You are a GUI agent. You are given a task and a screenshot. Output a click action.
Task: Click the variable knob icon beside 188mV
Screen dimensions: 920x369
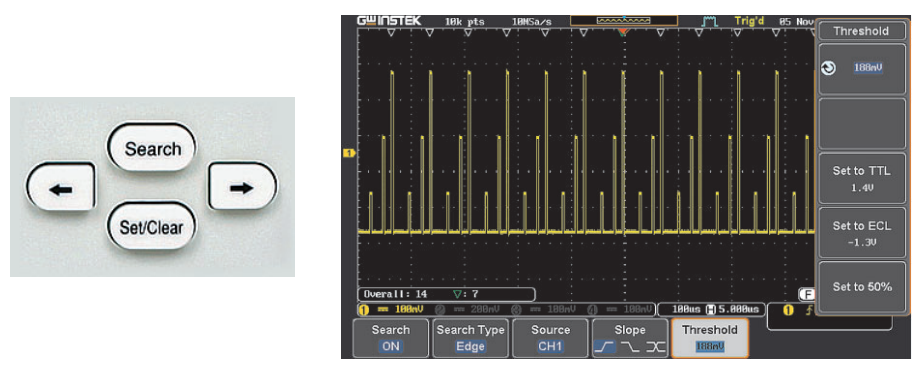click(x=828, y=69)
